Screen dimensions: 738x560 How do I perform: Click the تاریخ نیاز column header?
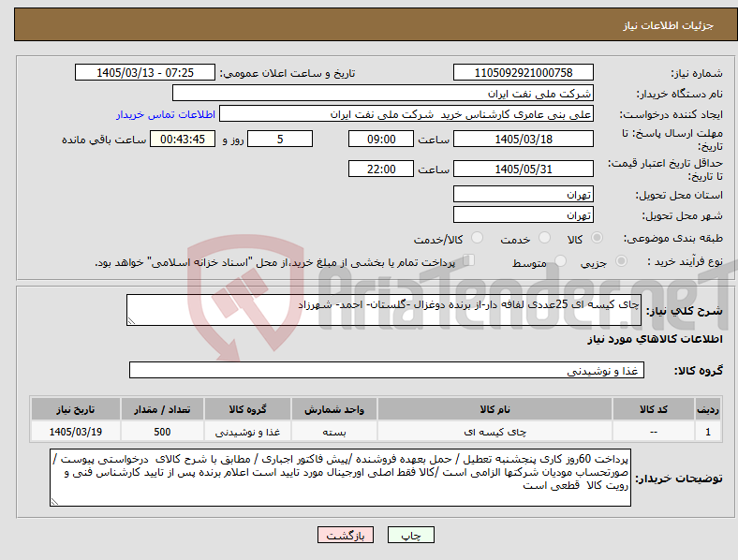click(x=76, y=409)
